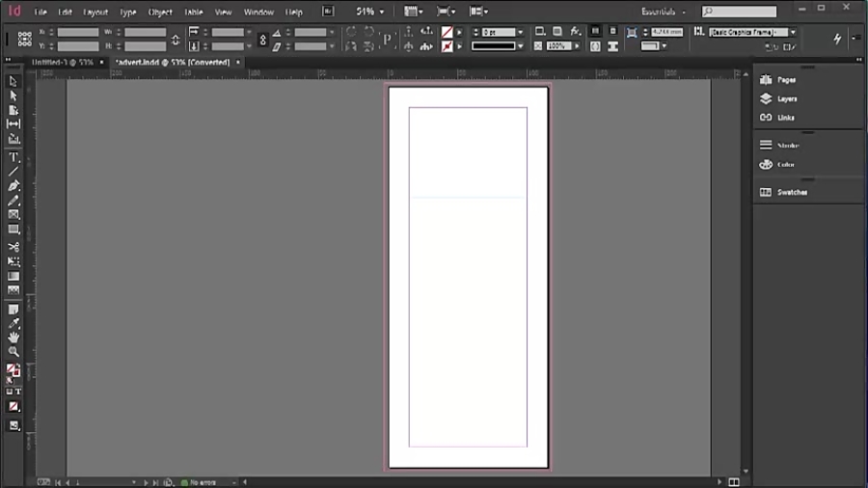The width and height of the screenshot is (868, 488).
Task: Select the Content Collector tool
Action: (x=14, y=139)
